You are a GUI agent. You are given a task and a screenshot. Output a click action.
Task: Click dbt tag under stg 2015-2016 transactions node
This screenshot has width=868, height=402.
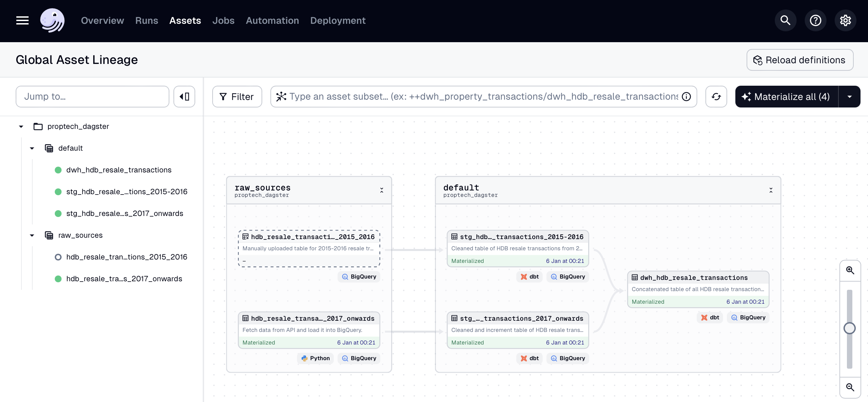[530, 277]
